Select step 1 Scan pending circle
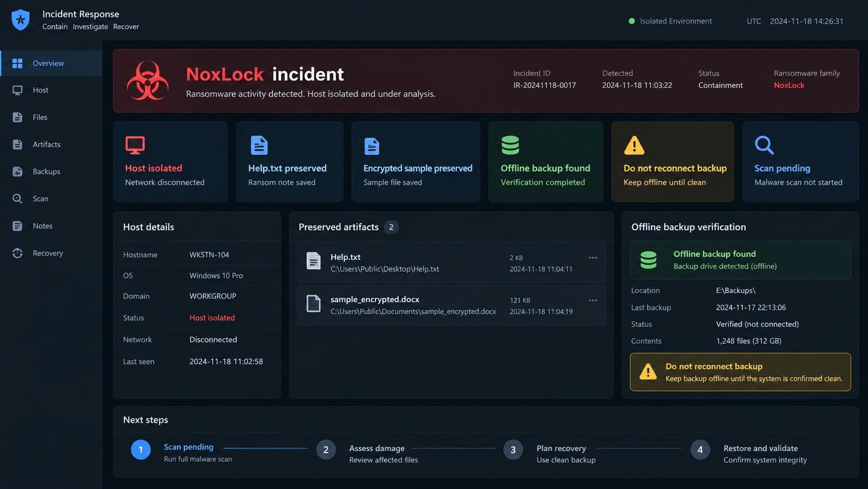The image size is (868, 489). (x=141, y=450)
